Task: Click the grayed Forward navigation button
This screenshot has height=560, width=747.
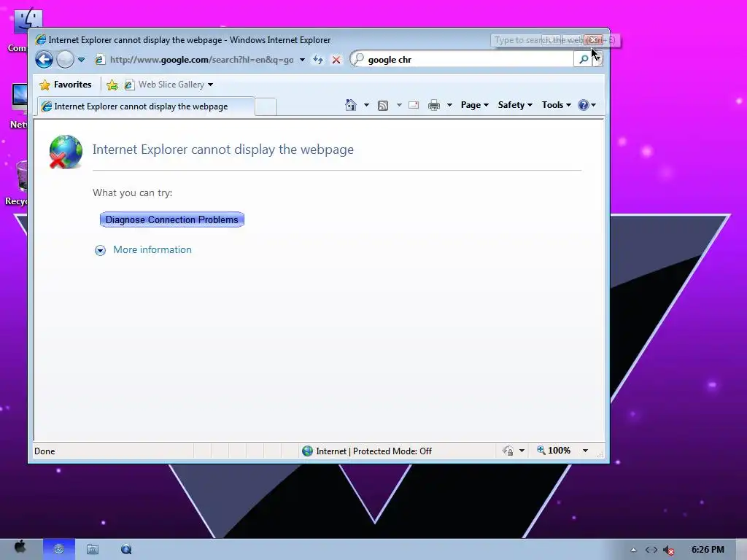Action: tap(65, 60)
